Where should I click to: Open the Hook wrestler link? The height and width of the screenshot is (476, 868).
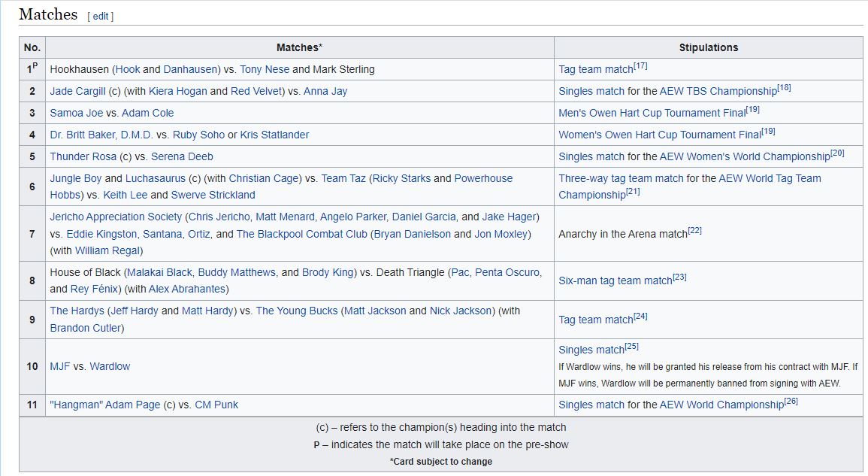(128, 69)
